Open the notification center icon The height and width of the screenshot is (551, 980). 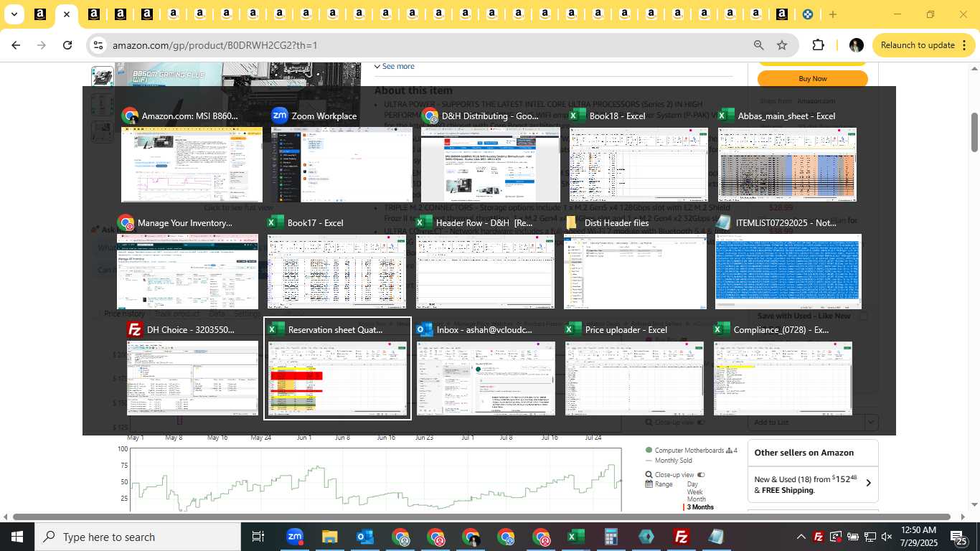960,537
